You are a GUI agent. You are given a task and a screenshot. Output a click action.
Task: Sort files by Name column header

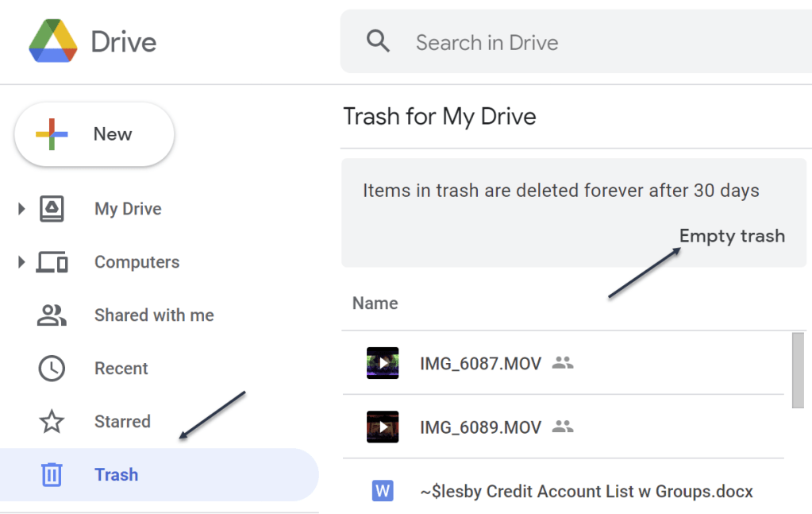click(x=375, y=303)
